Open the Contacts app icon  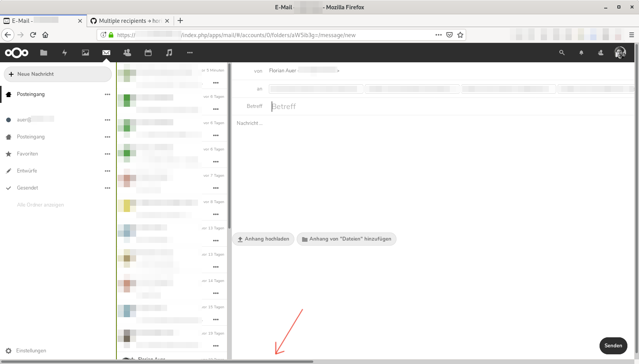click(127, 53)
